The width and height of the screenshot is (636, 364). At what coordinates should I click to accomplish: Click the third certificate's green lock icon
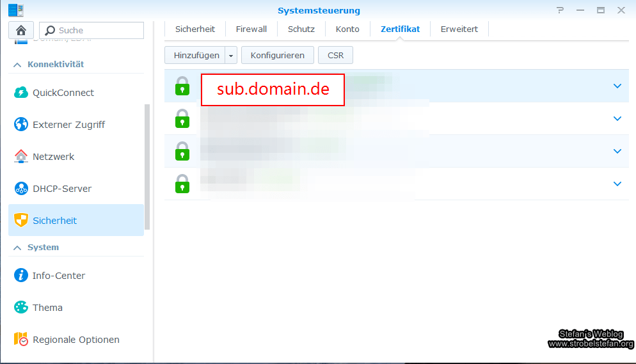point(182,151)
